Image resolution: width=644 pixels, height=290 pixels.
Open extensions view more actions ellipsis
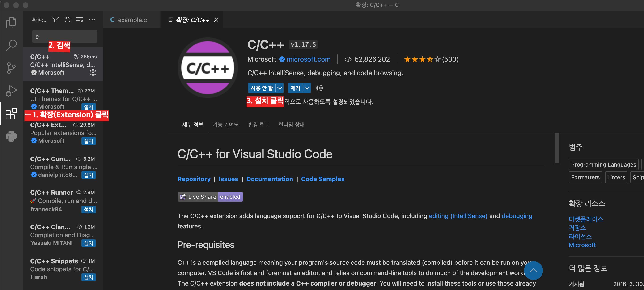click(x=92, y=20)
